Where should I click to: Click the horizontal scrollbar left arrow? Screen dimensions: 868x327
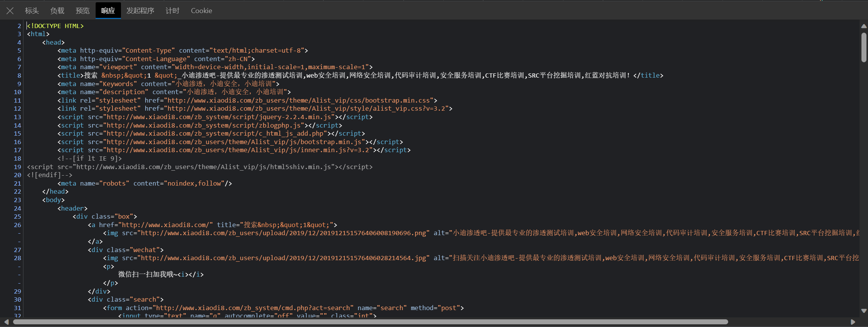coord(6,322)
